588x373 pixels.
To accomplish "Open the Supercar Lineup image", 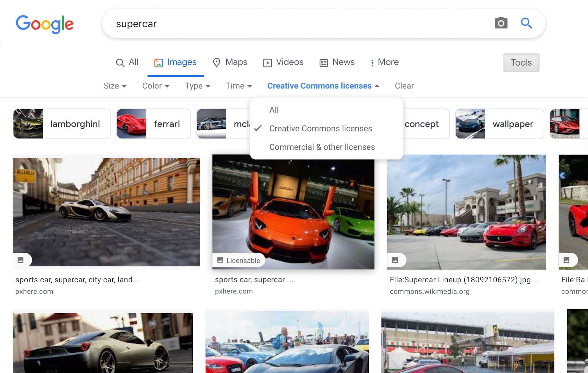I will click(x=467, y=212).
